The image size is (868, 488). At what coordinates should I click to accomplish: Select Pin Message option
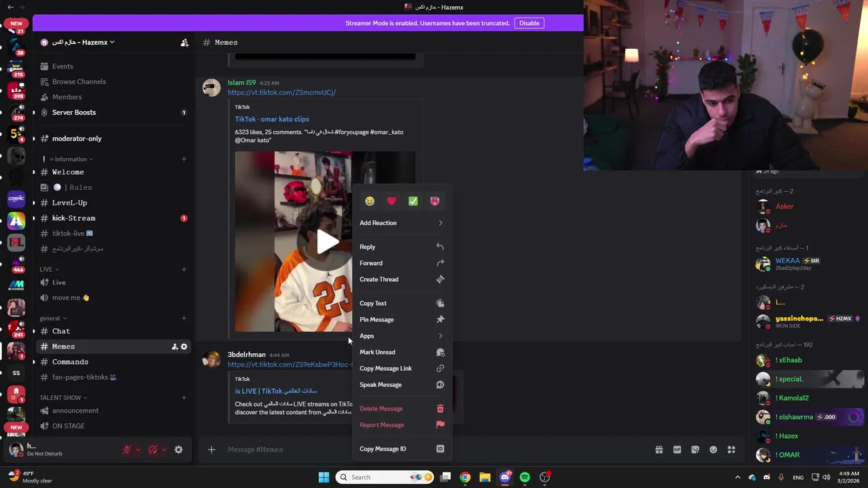coord(401,320)
